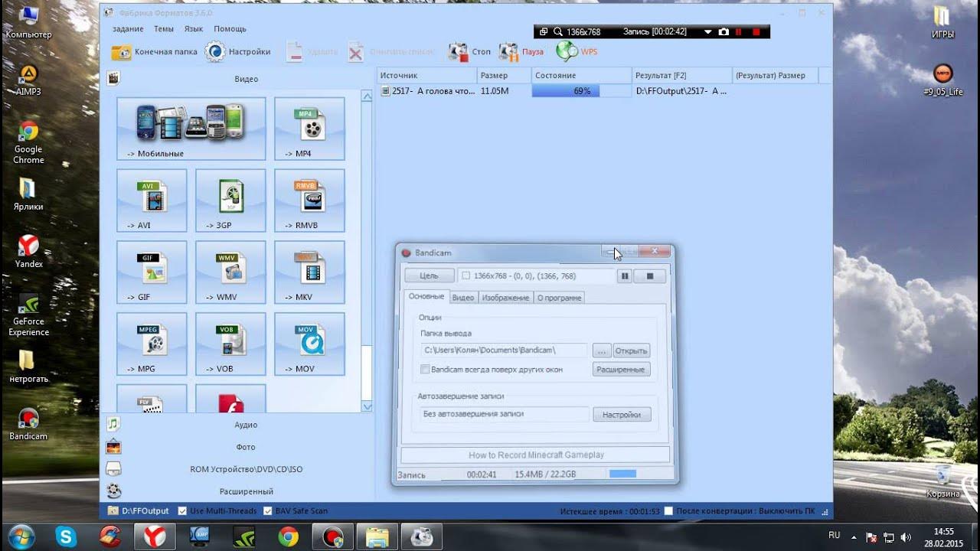Pause recording in Bandicam window
980x551 pixels.
pyautogui.click(x=625, y=275)
